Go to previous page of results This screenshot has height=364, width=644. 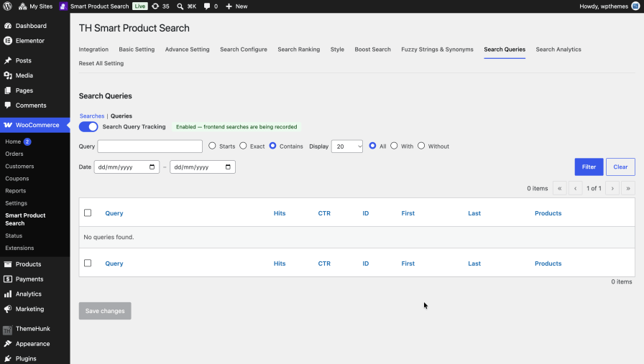pyautogui.click(x=576, y=188)
